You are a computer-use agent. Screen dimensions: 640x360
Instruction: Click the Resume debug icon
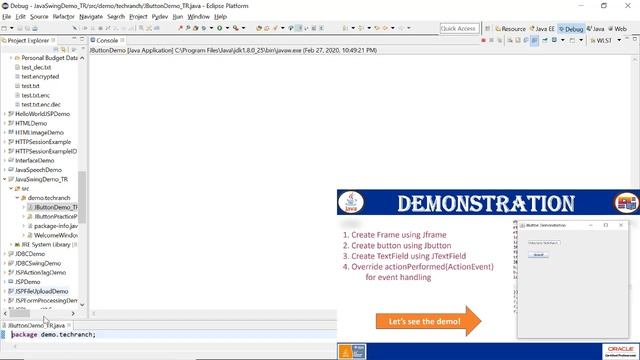point(85,28)
